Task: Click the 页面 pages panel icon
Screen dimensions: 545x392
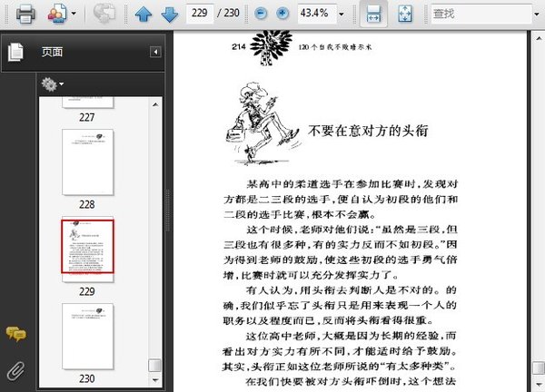Action: 15,52
